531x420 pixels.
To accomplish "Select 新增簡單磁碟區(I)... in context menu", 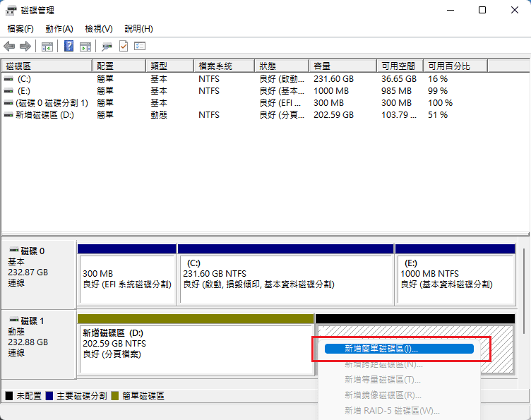I will click(399, 349).
